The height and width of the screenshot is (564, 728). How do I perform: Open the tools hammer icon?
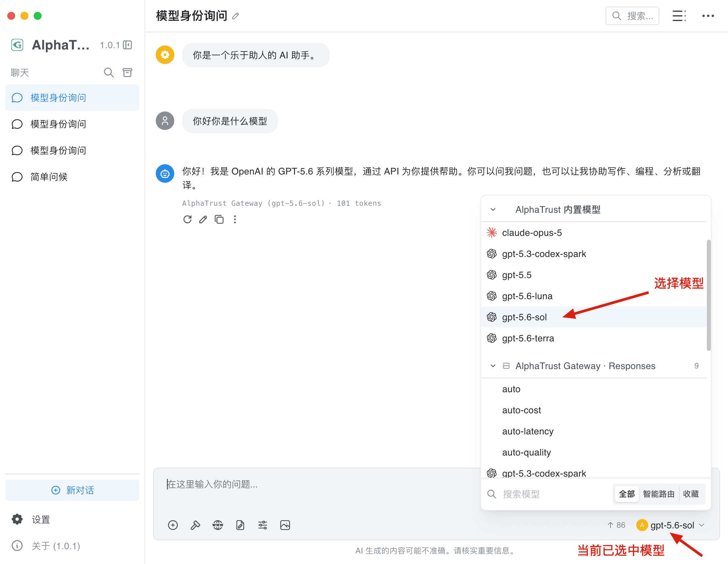click(x=195, y=525)
